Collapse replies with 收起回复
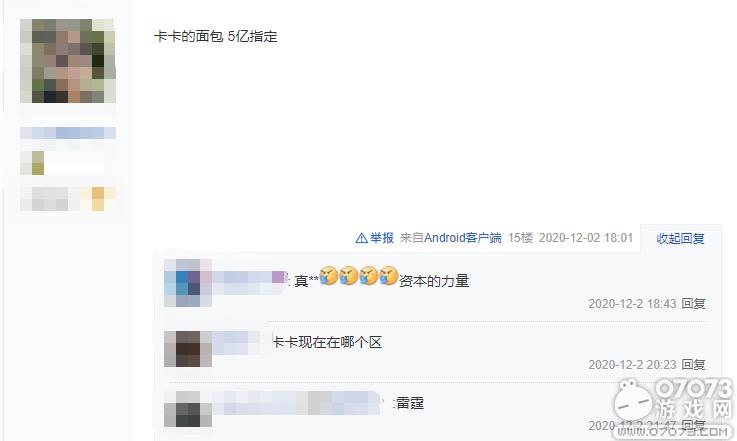Viewport: 737px width, 441px height. click(x=680, y=238)
